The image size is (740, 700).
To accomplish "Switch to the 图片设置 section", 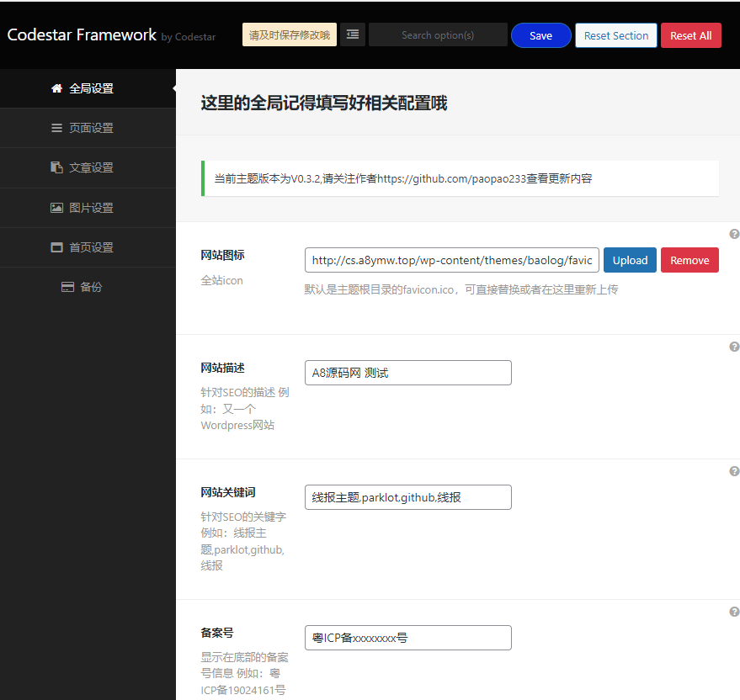I will 91,208.
